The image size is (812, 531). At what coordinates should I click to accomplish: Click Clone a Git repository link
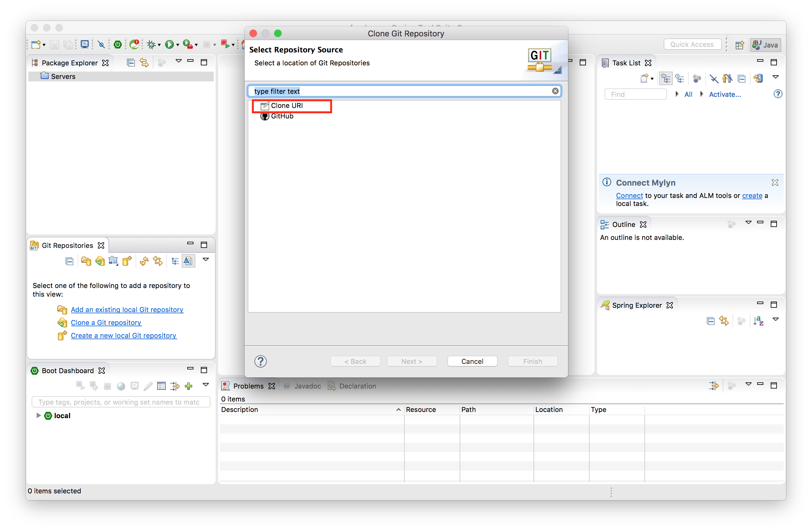point(106,322)
